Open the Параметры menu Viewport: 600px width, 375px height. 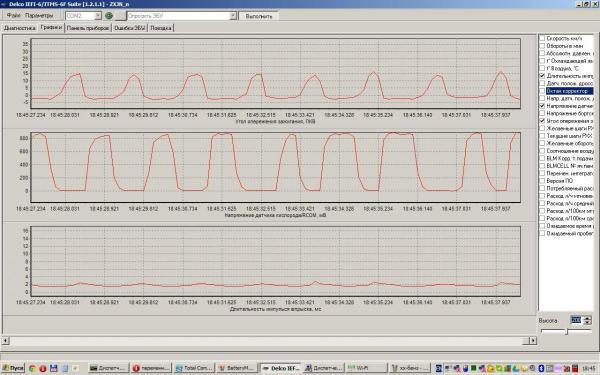[x=39, y=16]
